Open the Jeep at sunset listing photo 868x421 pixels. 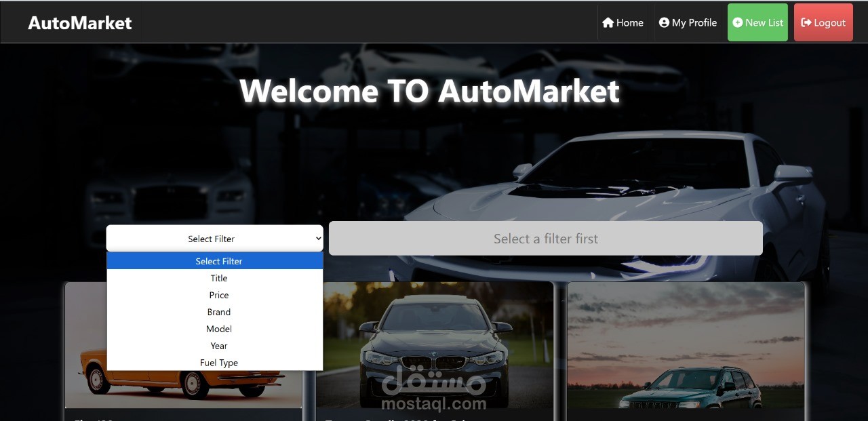[686, 345]
